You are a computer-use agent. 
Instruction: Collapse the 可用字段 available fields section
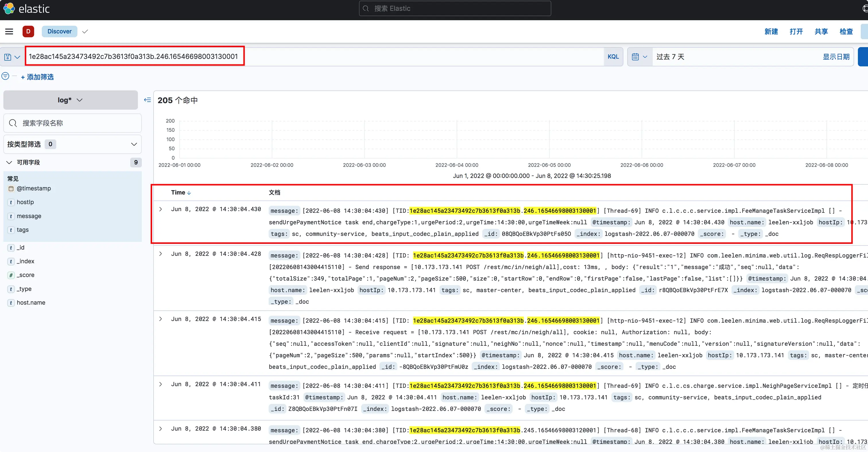pyautogui.click(x=9, y=163)
